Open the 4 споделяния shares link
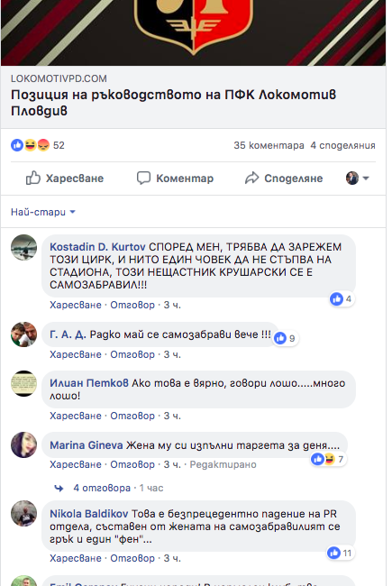392x586 pixels. (x=342, y=145)
